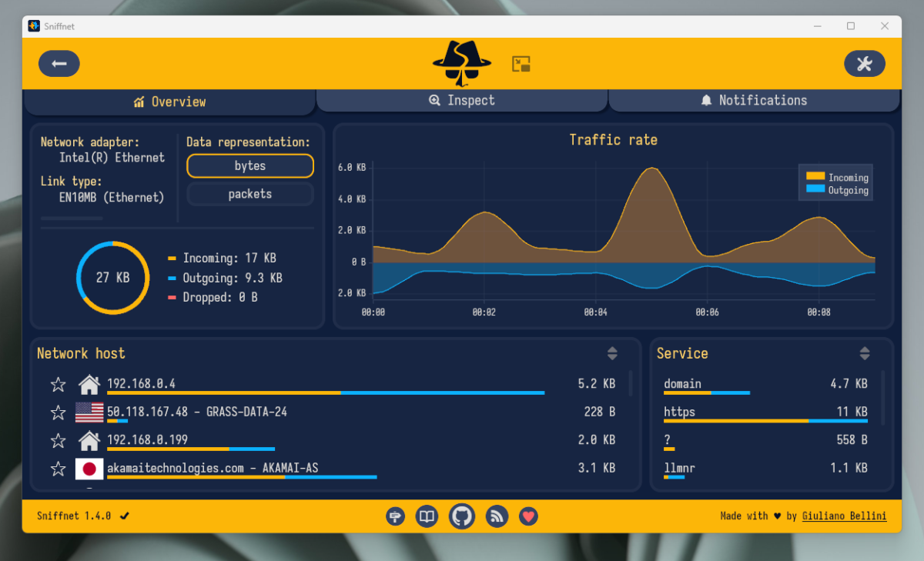The image size is (924, 561).
Task: Favorite host 192.168.0.4 with its star
Action: point(58,384)
